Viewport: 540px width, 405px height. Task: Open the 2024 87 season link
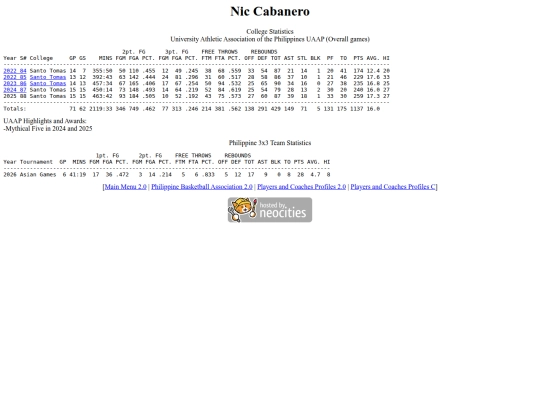coord(15,90)
